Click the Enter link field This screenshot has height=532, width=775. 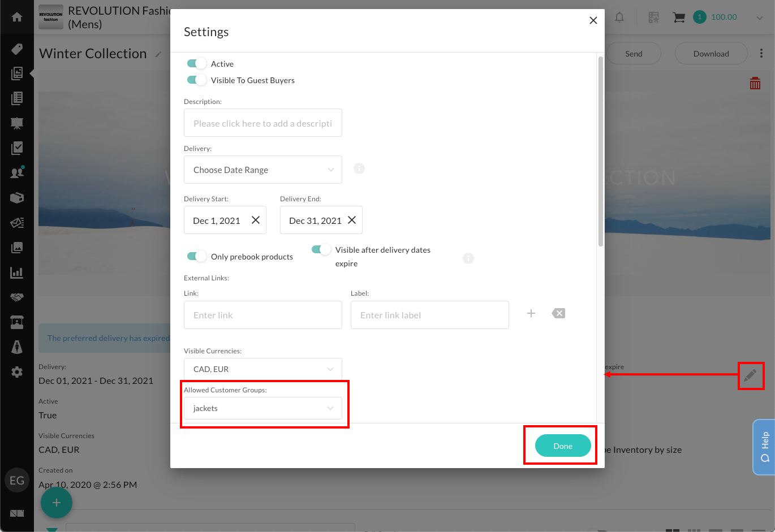[x=263, y=315]
